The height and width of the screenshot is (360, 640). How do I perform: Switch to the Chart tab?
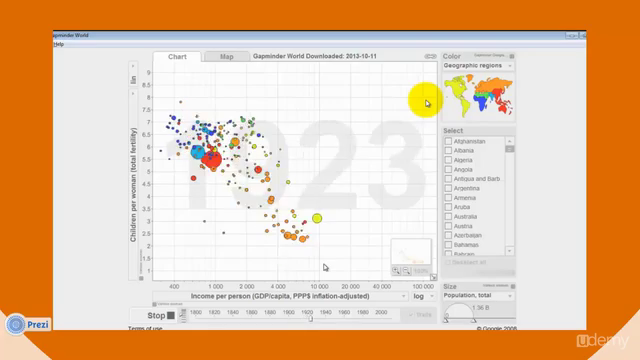(177, 57)
